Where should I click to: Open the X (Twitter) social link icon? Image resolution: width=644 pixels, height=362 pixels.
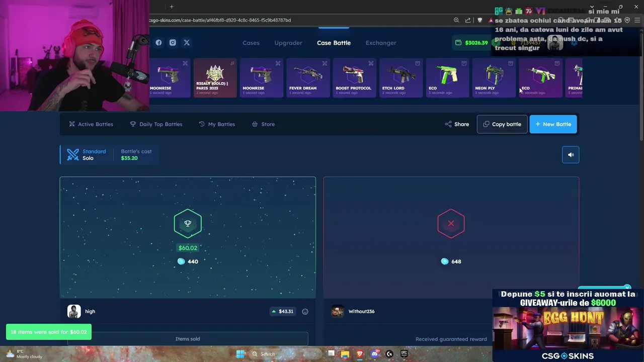click(x=187, y=43)
